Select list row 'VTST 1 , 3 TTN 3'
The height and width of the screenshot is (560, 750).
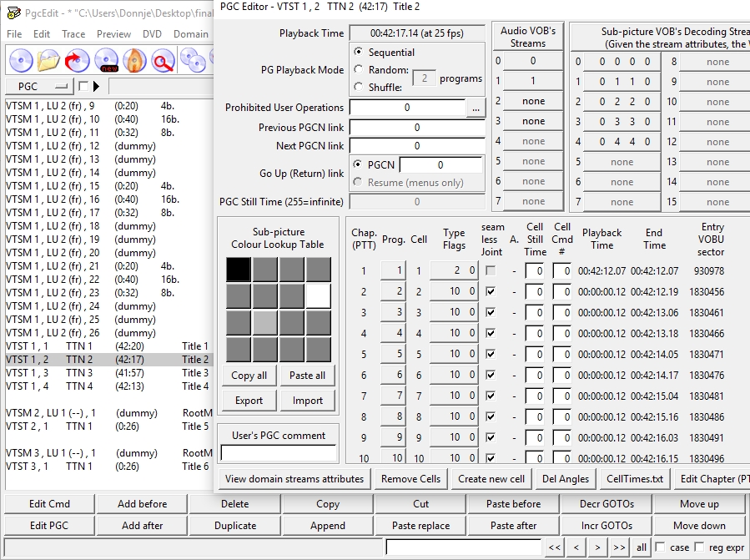(x=108, y=373)
